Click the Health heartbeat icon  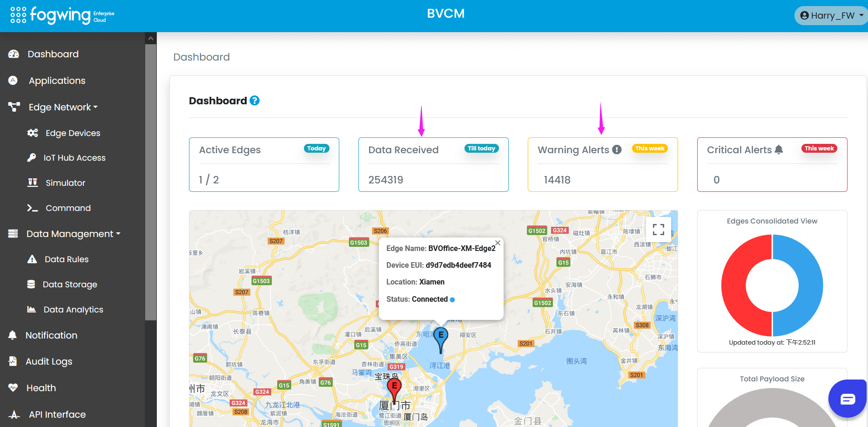pyautogui.click(x=13, y=387)
